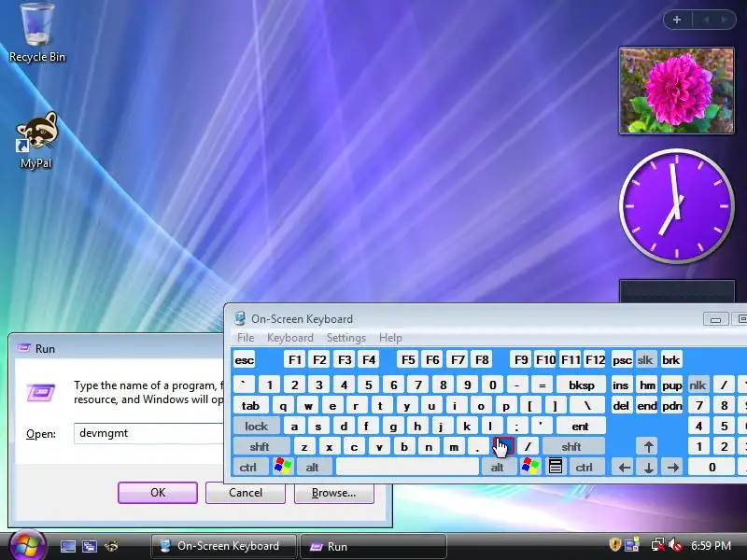
Task: Toggle the right shft key
Action: [573, 447]
